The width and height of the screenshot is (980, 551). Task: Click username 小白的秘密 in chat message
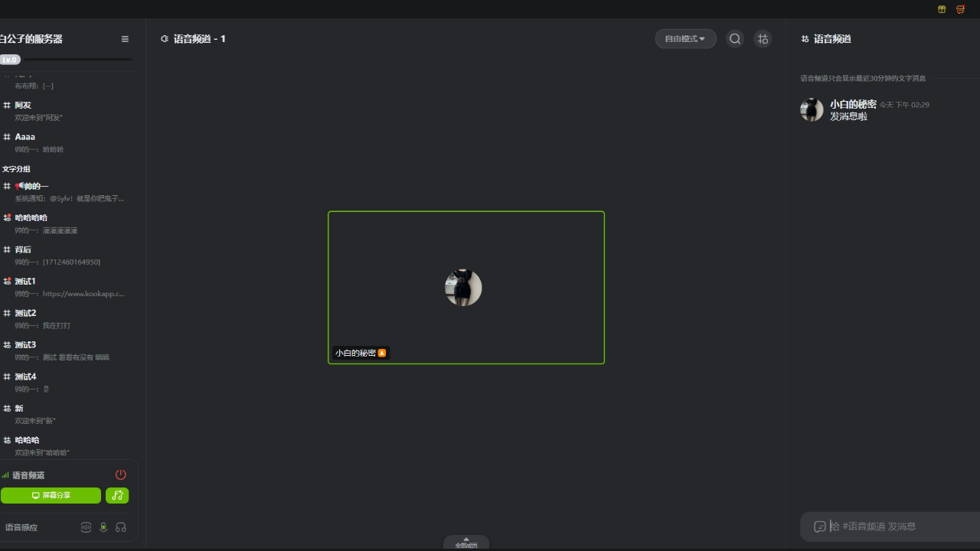[853, 104]
